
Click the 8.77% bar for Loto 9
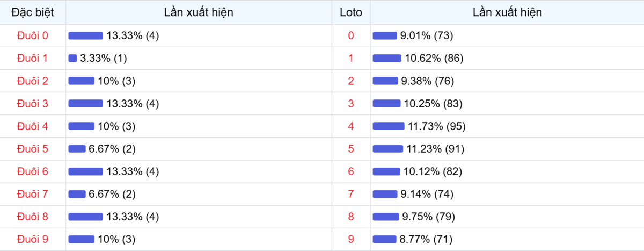[x=384, y=239]
